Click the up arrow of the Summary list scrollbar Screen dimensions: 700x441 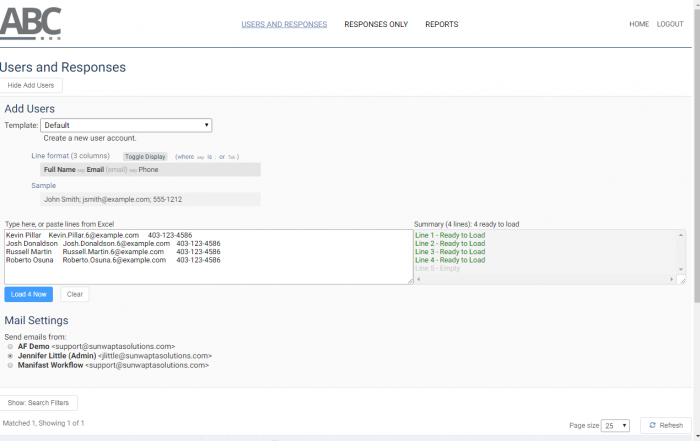[681, 235]
